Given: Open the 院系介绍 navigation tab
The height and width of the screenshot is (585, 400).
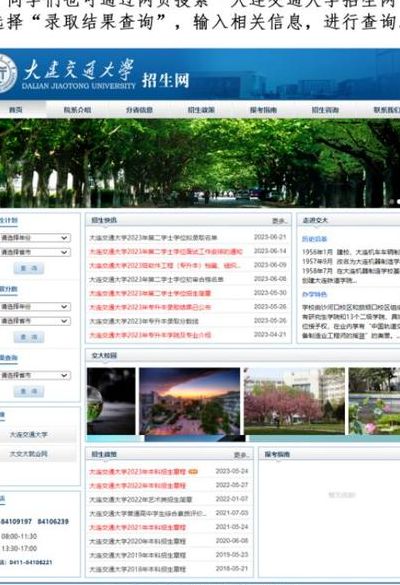Looking at the screenshot, I should tap(77, 110).
